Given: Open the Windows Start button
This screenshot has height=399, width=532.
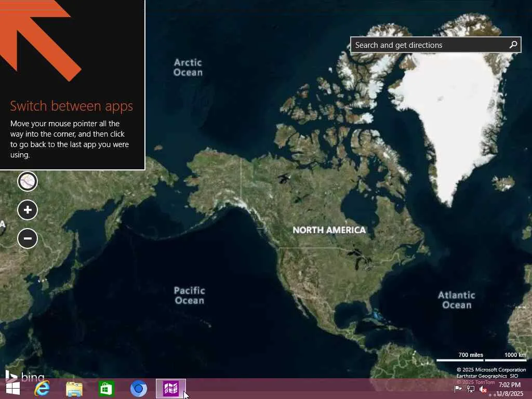Looking at the screenshot, I should 12,389.
